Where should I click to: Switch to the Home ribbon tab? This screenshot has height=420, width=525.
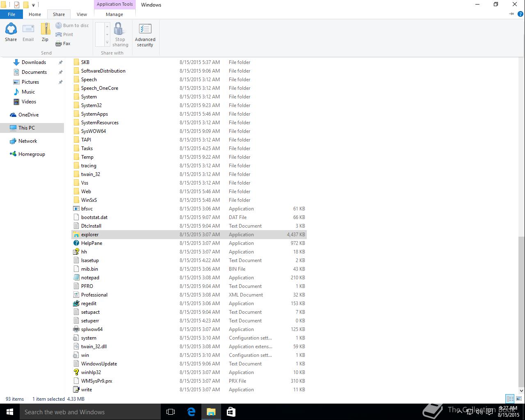35,14
